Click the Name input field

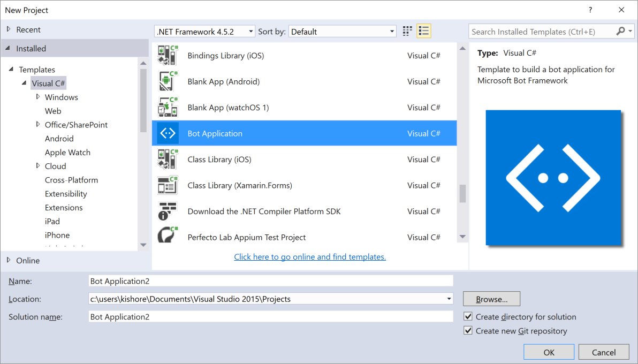(x=271, y=281)
